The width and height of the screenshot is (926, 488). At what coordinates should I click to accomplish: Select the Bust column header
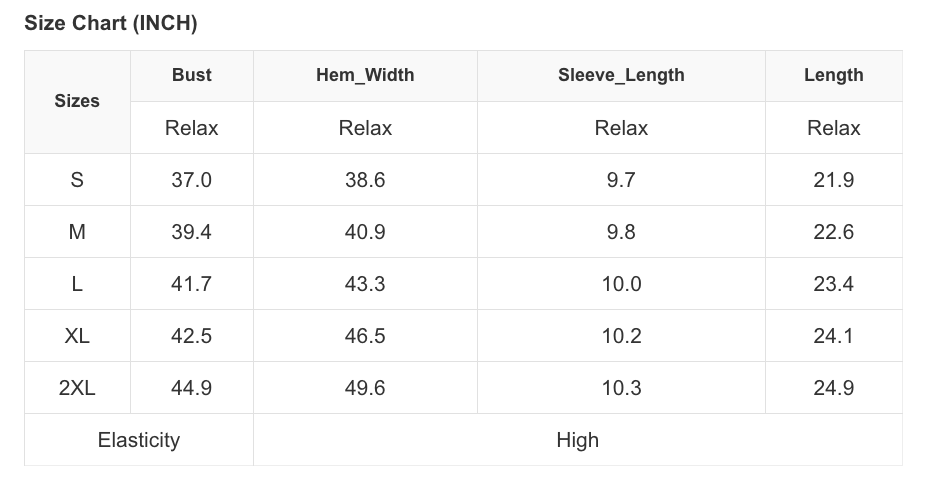[191, 75]
